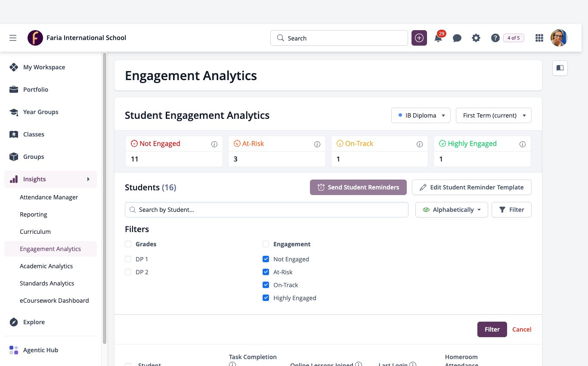Focus the Search by Student field
This screenshot has width=588, height=366.
[x=266, y=210]
